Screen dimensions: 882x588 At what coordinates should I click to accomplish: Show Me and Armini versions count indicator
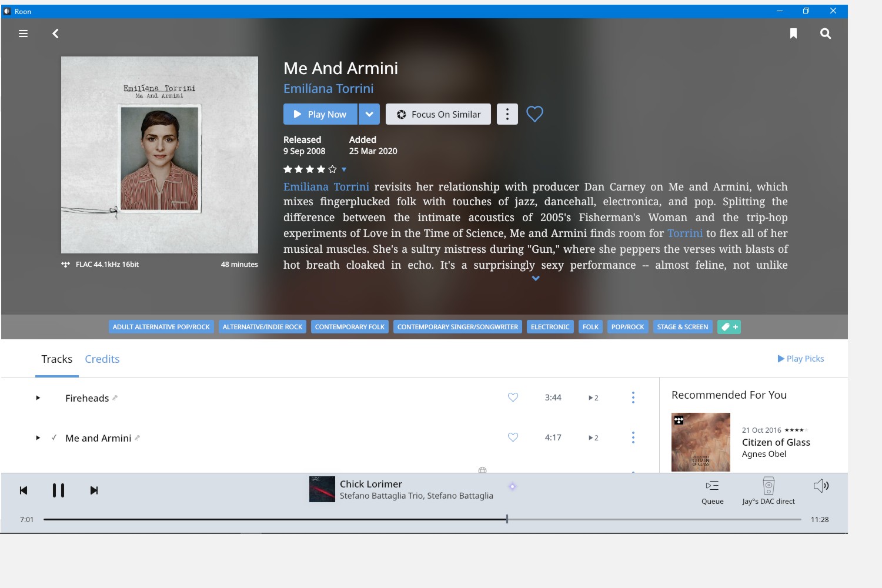coord(593,438)
